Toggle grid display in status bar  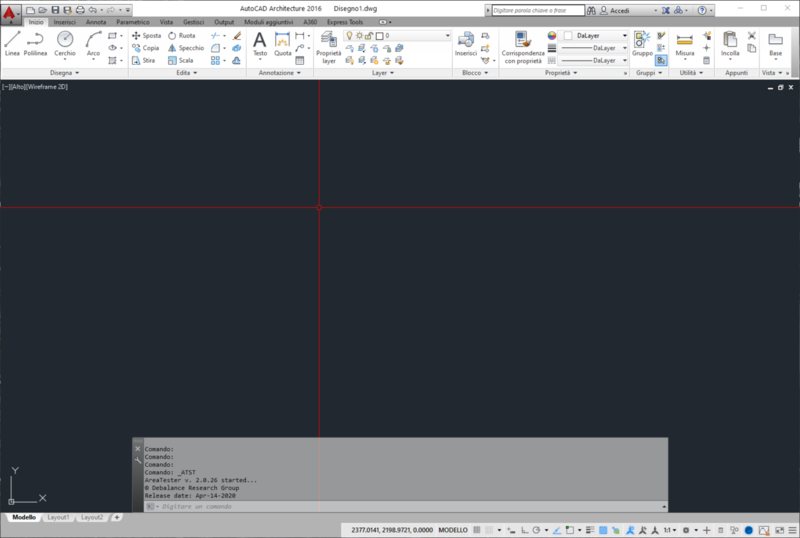[477, 530]
